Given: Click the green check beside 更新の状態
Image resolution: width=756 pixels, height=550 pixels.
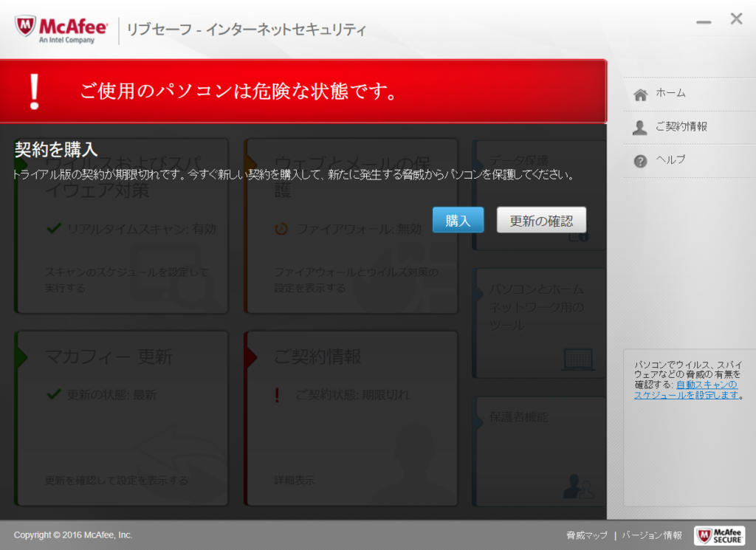Looking at the screenshot, I should coord(54,394).
